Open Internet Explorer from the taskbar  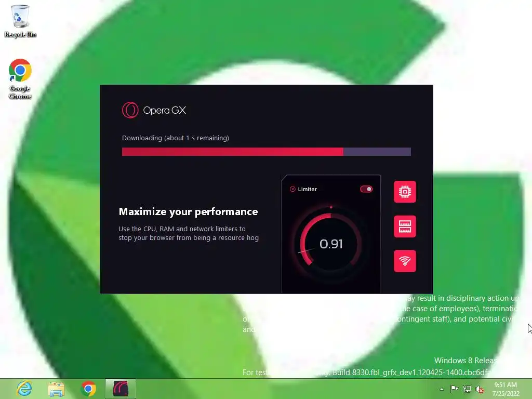coord(24,389)
